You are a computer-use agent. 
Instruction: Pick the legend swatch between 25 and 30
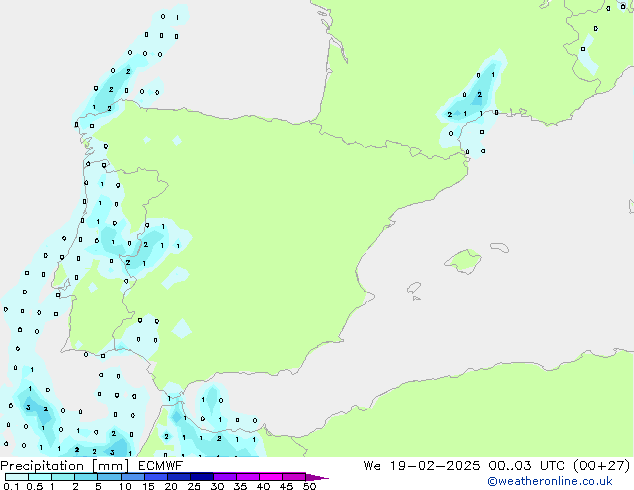(x=202, y=477)
